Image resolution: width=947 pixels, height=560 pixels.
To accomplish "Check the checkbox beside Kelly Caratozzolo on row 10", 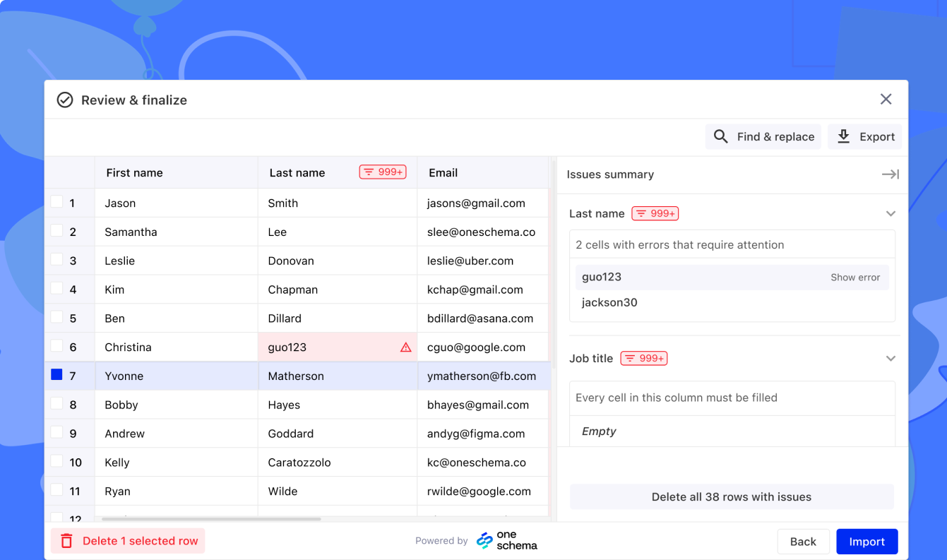I will click(x=56, y=462).
